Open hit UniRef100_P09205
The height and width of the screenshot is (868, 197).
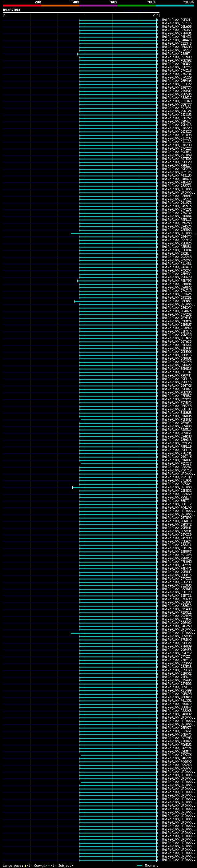pyautogui.click(x=177, y=260)
